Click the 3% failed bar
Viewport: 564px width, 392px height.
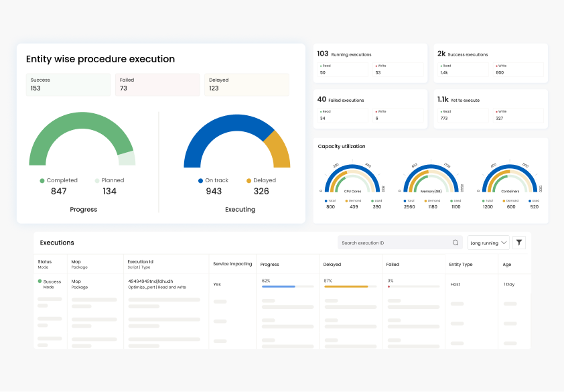point(414,287)
